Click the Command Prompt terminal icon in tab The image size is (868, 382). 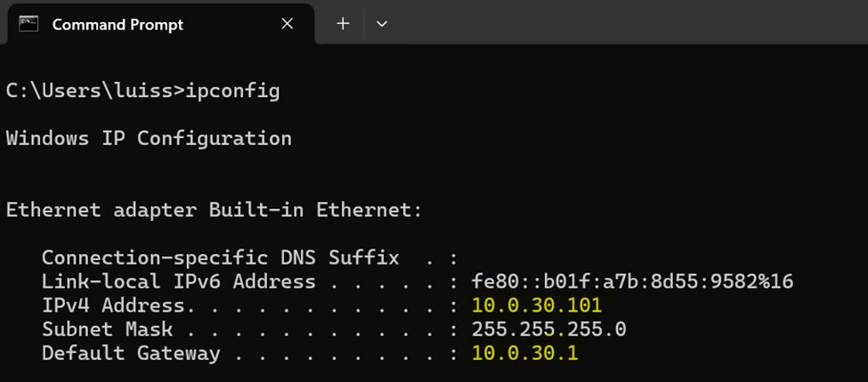[28, 24]
